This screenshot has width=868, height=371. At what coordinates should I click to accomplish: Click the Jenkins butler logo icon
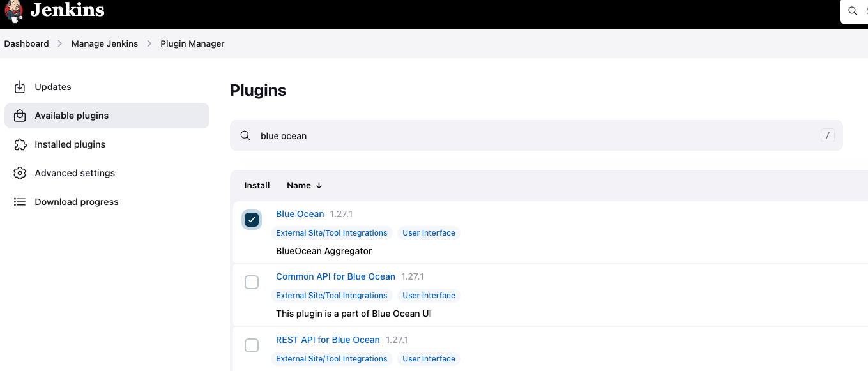coord(13,11)
